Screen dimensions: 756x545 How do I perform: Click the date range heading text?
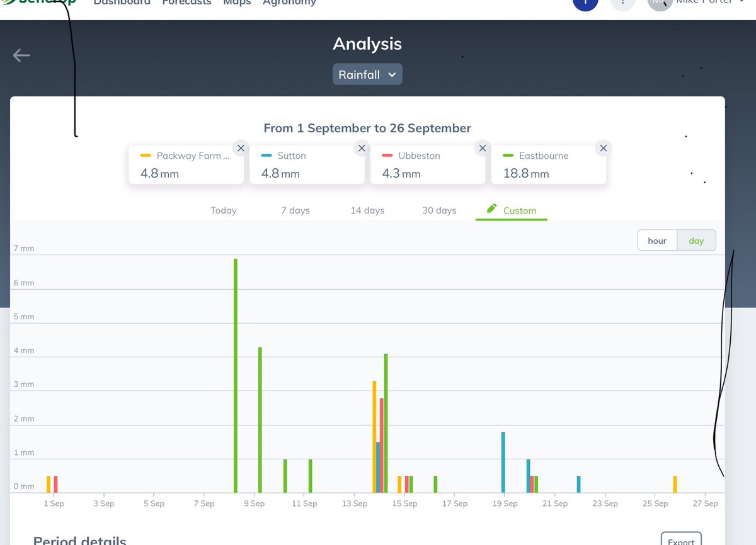point(367,128)
